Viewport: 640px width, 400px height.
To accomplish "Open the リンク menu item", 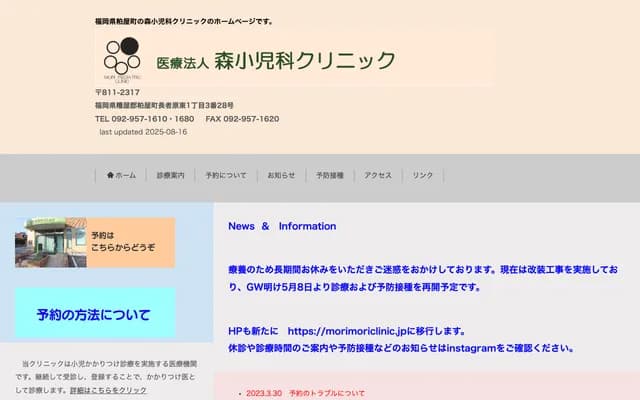I will 423,175.
